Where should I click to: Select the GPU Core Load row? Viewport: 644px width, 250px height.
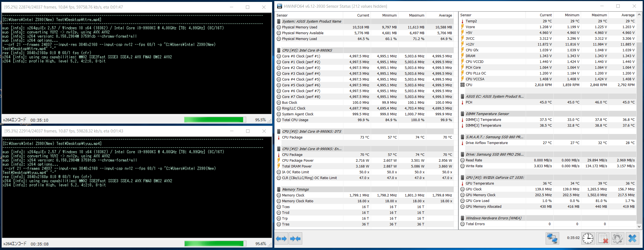(548, 201)
